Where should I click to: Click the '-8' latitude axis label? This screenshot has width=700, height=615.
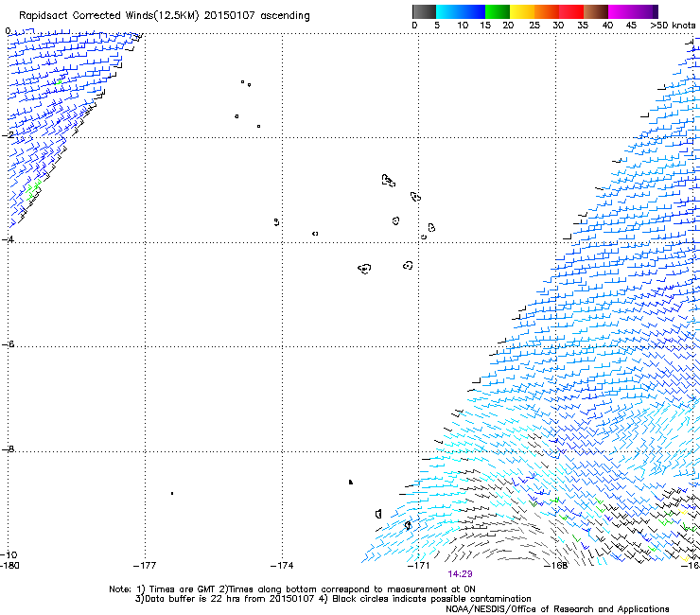(x=8, y=449)
